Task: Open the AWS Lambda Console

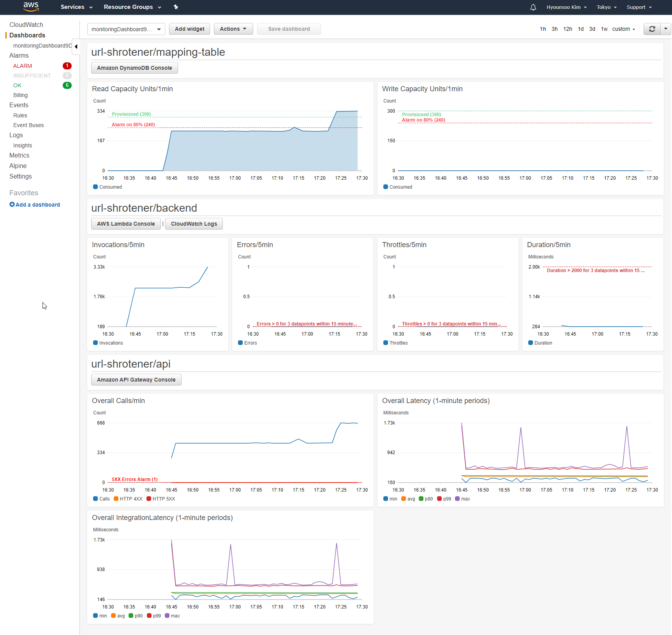Action: tap(126, 224)
